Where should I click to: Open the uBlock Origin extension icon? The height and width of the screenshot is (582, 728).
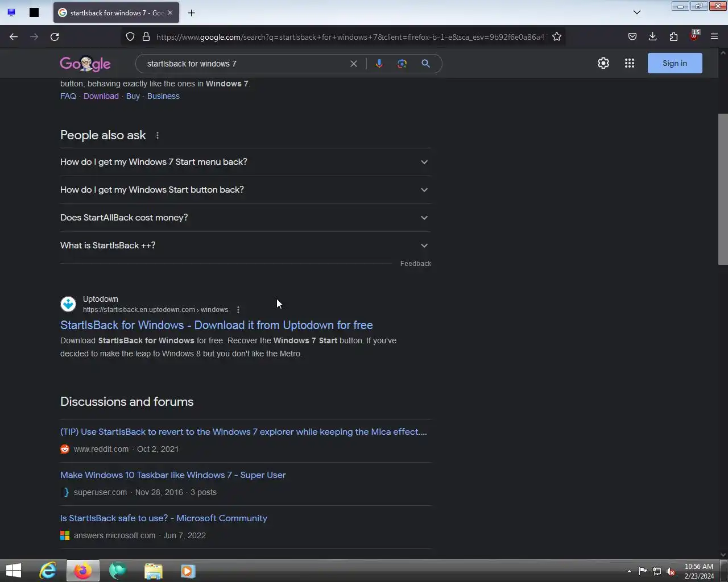[694, 36]
